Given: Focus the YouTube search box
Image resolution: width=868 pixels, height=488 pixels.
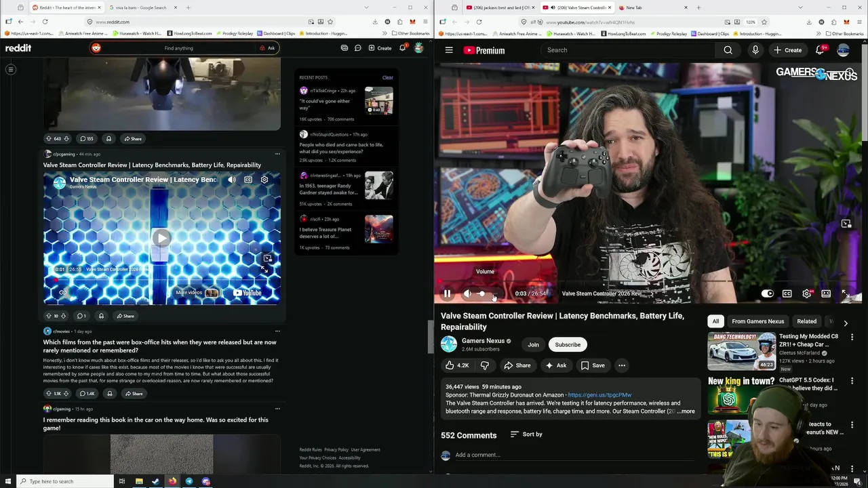Looking at the screenshot, I should click(x=627, y=50).
